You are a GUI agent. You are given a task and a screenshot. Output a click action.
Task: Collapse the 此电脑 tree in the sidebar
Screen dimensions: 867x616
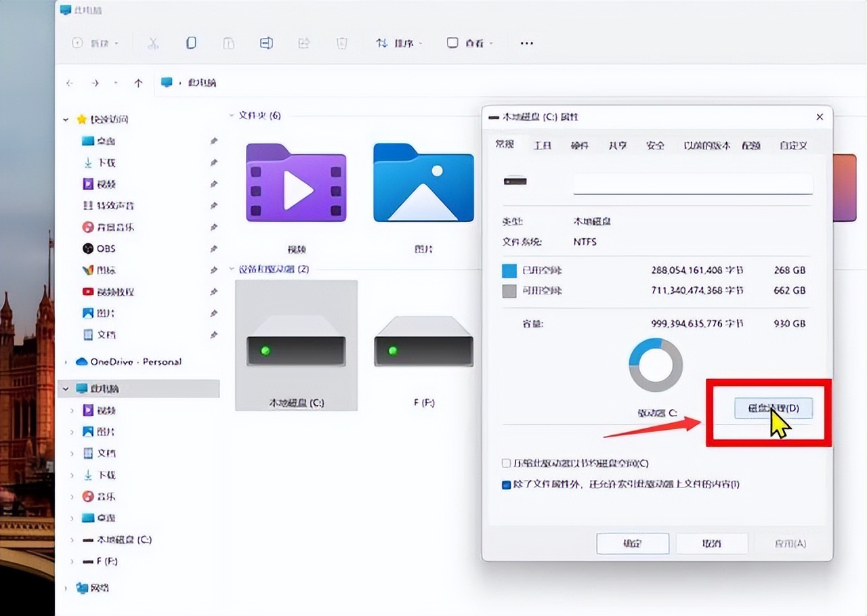coord(65,389)
